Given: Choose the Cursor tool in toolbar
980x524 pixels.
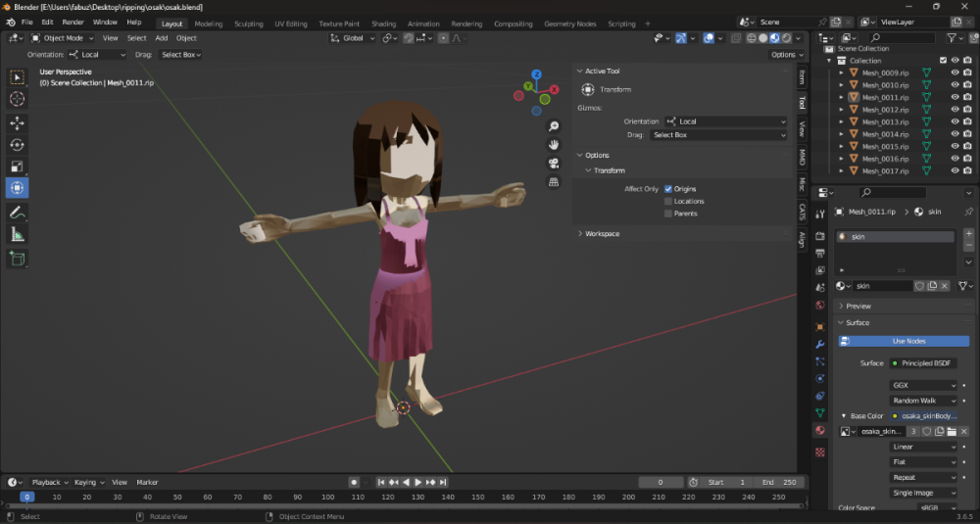Looking at the screenshot, I should 18,99.
